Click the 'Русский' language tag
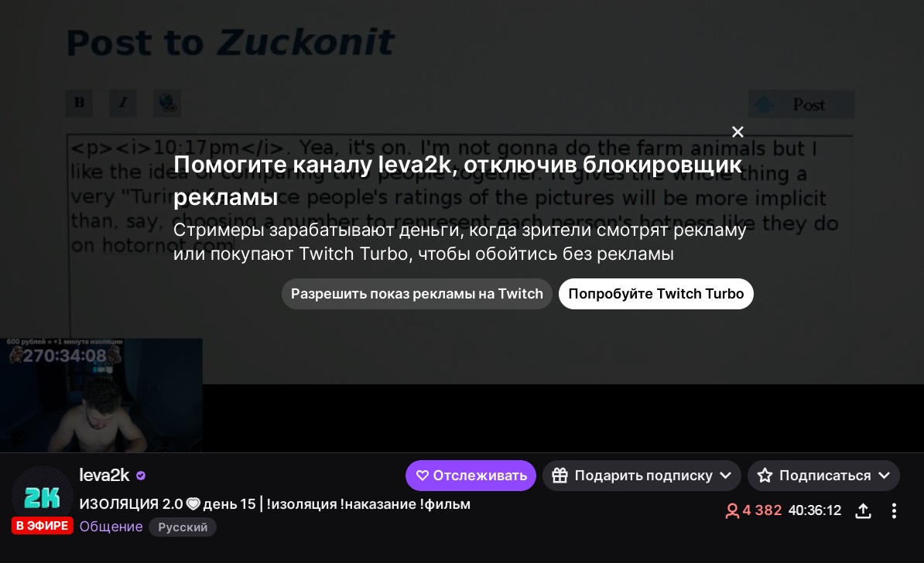The width and height of the screenshot is (924, 563). 183,527
